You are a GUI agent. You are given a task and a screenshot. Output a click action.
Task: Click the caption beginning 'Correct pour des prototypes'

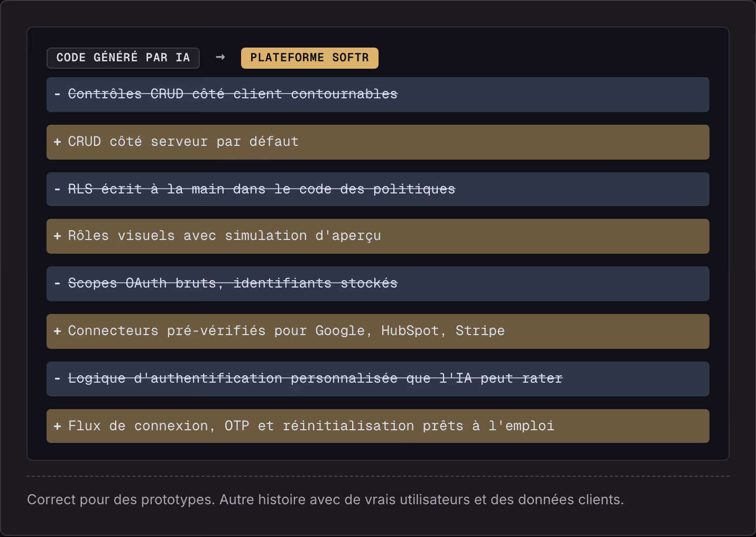coord(326,499)
